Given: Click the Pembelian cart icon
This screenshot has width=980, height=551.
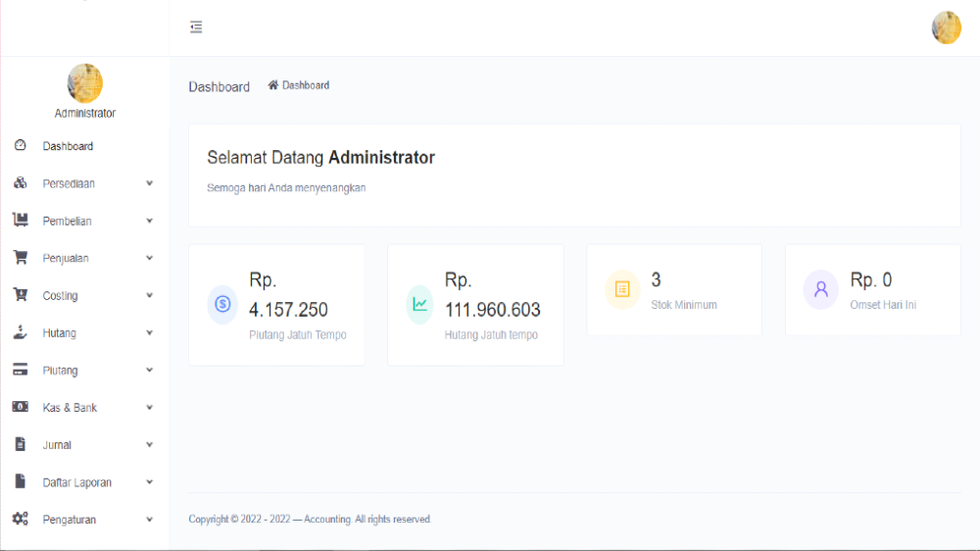Looking at the screenshot, I should click(x=20, y=221).
